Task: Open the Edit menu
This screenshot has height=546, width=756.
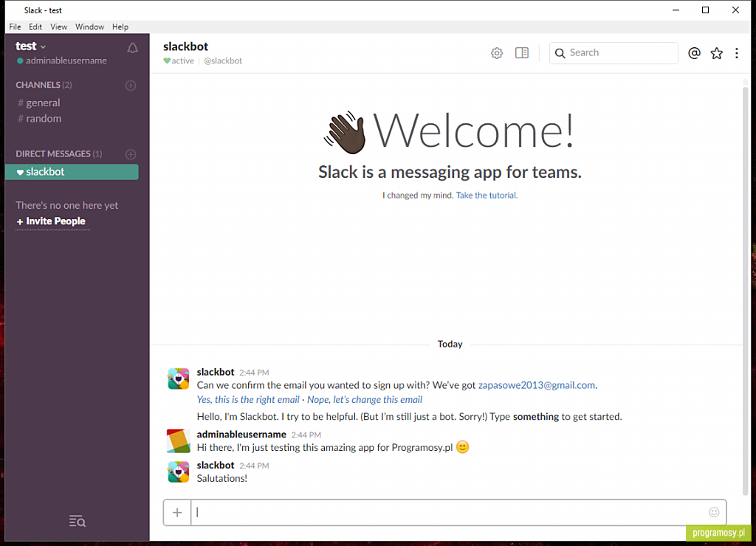Action: click(35, 27)
